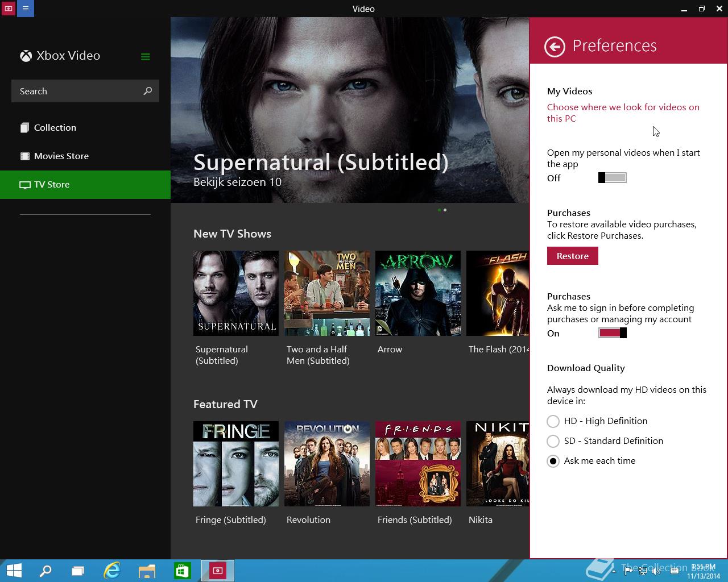Click Supernatural (Subtitled) hero title
This screenshot has height=582, width=728.
tap(321, 162)
